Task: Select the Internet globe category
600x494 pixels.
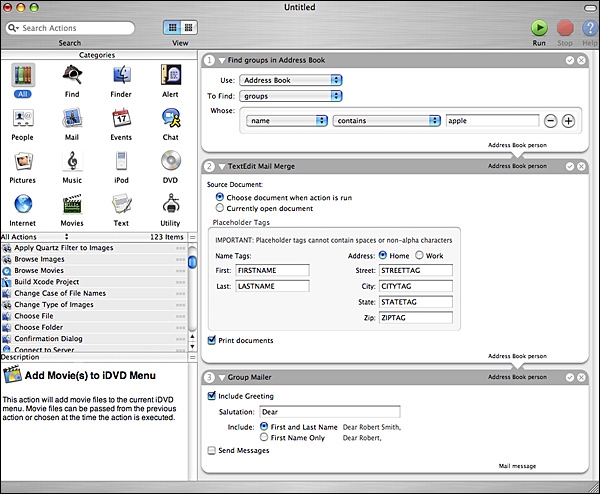Action: tap(23, 204)
